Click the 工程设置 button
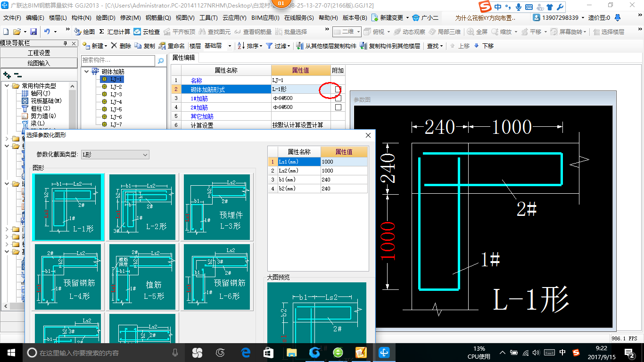644x362 pixels. click(39, 53)
